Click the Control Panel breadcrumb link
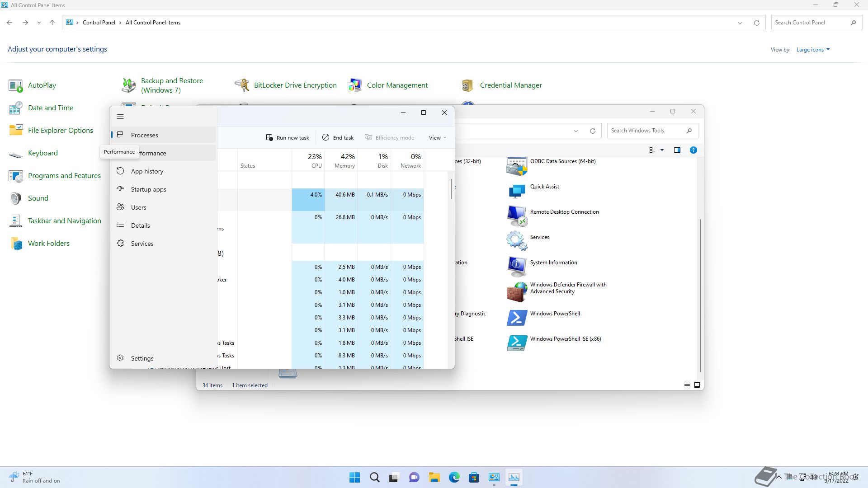 point(99,23)
